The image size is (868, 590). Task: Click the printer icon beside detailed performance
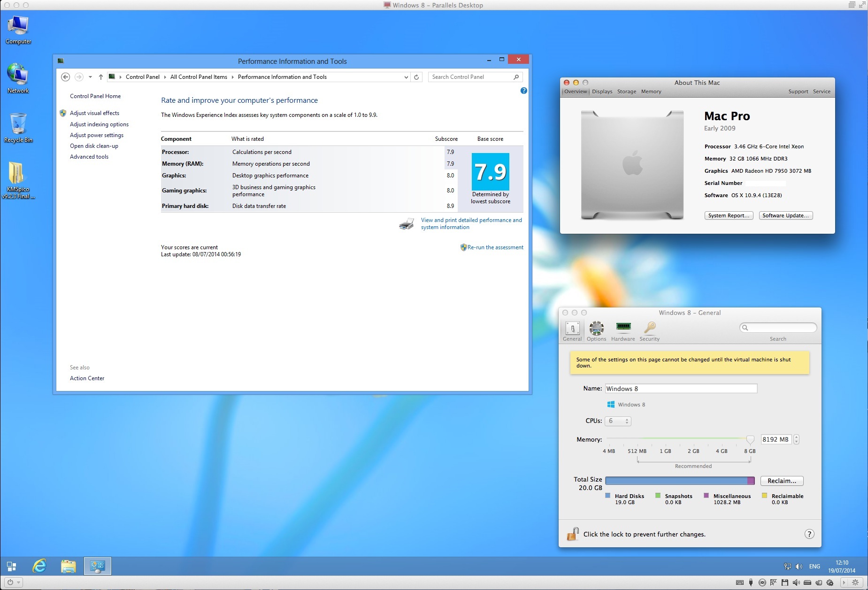tap(407, 223)
